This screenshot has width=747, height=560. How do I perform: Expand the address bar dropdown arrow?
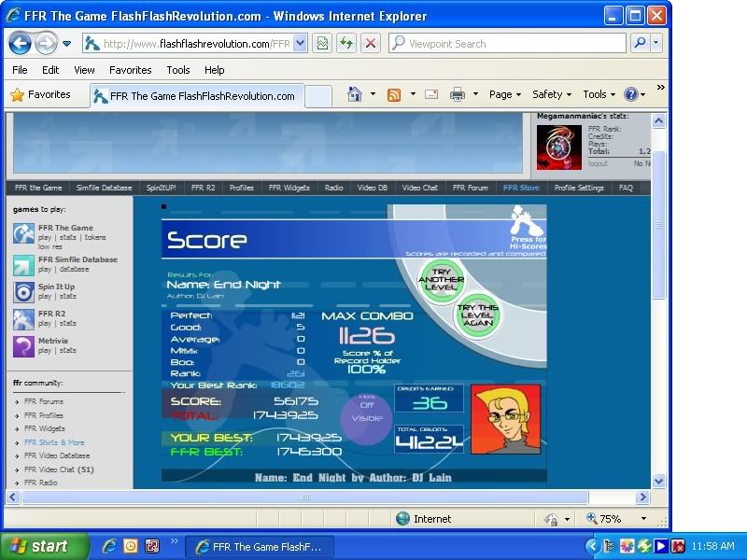(x=300, y=43)
